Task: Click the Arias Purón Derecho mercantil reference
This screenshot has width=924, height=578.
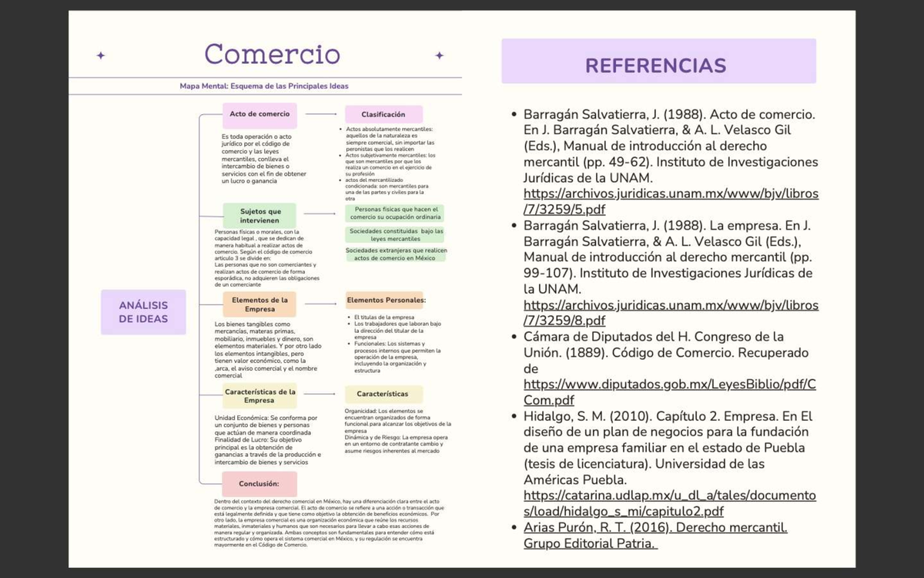Action: tap(655, 536)
